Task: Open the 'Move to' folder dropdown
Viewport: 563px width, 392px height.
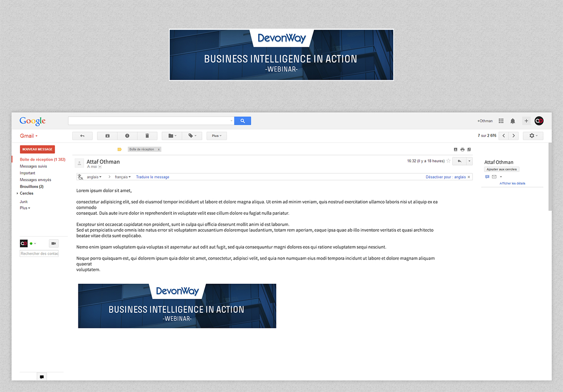Action: click(x=172, y=136)
